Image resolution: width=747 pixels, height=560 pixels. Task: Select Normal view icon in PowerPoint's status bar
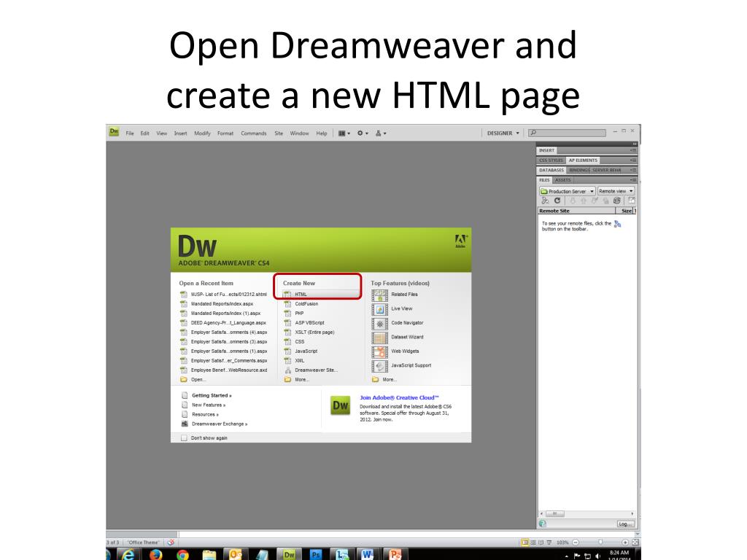(525, 542)
